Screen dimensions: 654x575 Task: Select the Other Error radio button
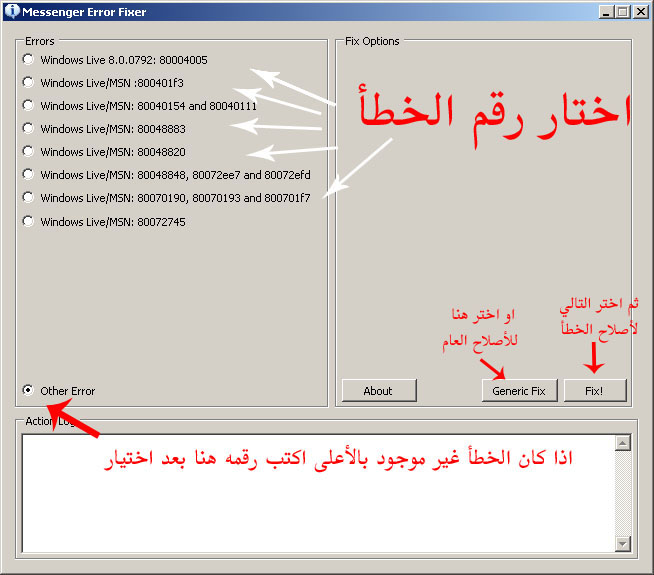click(x=28, y=391)
